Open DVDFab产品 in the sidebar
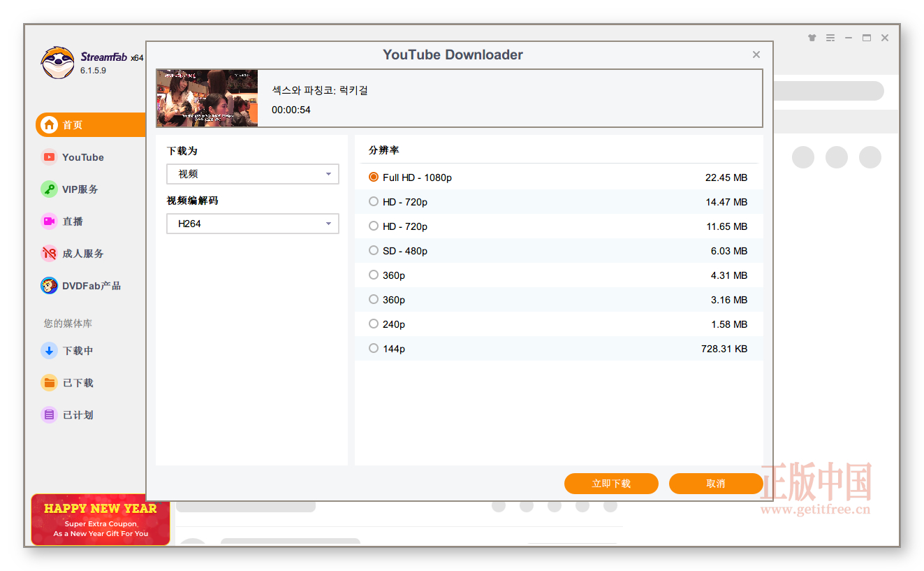 click(x=91, y=286)
